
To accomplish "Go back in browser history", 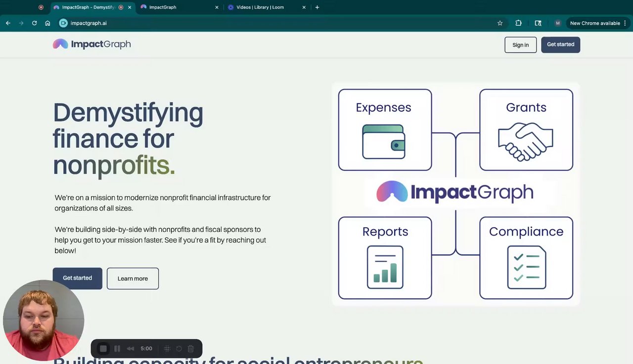I will coord(8,23).
